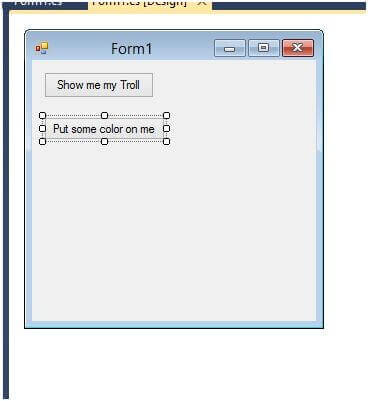
Task: Click the maximize button of Form1
Action: (x=264, y=48)
